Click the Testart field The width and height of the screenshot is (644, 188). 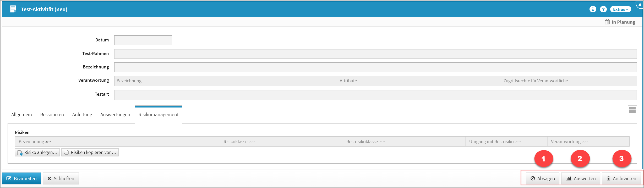pyautogui.click(x=375, y=95)
